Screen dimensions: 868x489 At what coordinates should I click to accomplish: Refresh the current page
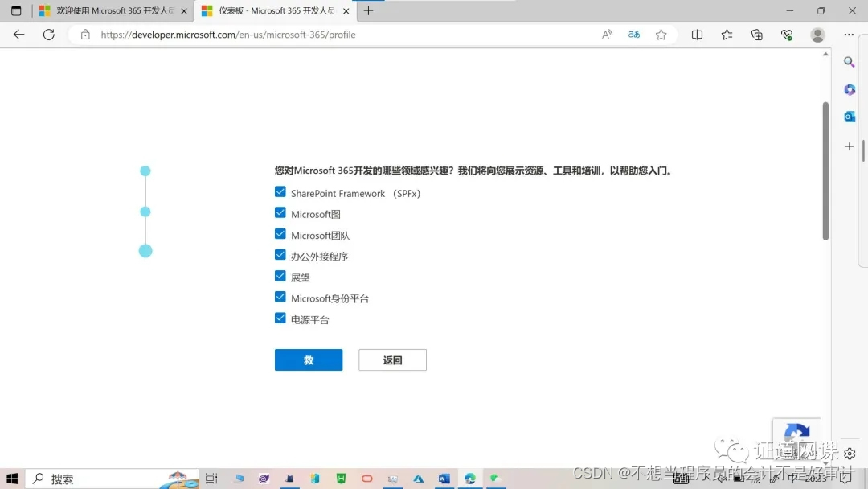tap(49, 35)
